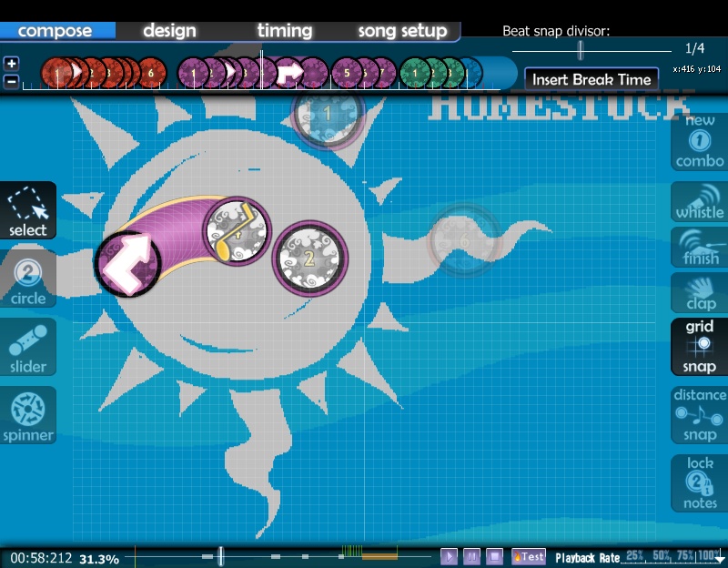Adjust the beat snap divisor slider
728x568 pixels.
[x=581, y=50]
